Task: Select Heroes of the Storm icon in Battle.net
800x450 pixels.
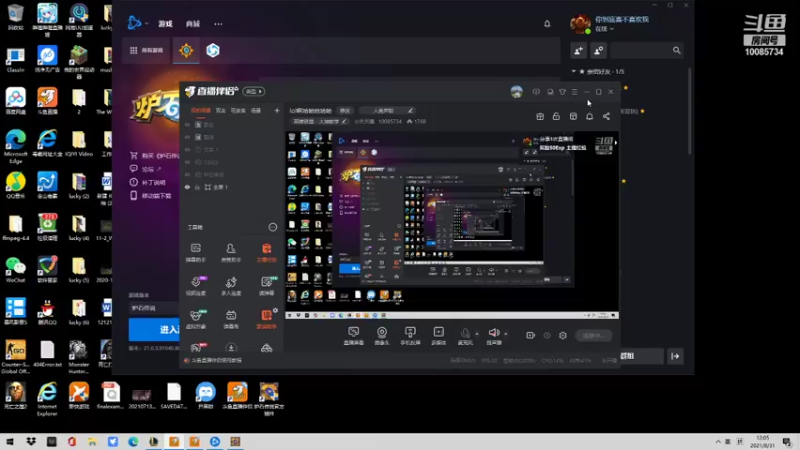Action: (213, 50)
